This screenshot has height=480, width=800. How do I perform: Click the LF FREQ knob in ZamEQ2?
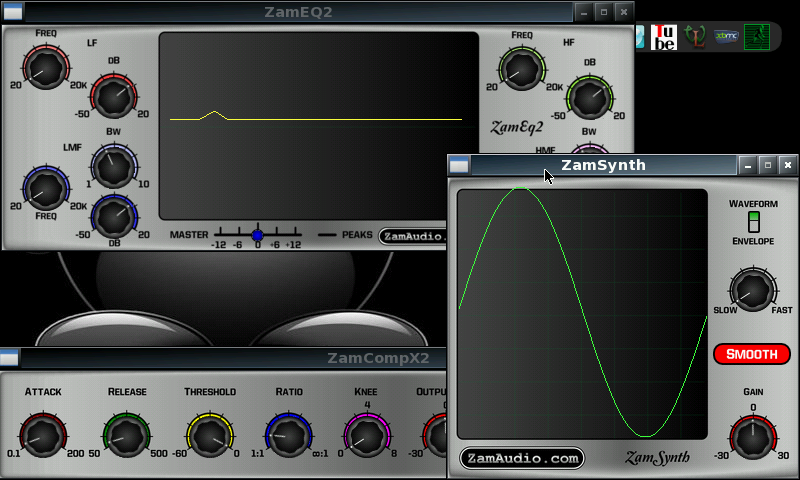(x=46, y=68)
